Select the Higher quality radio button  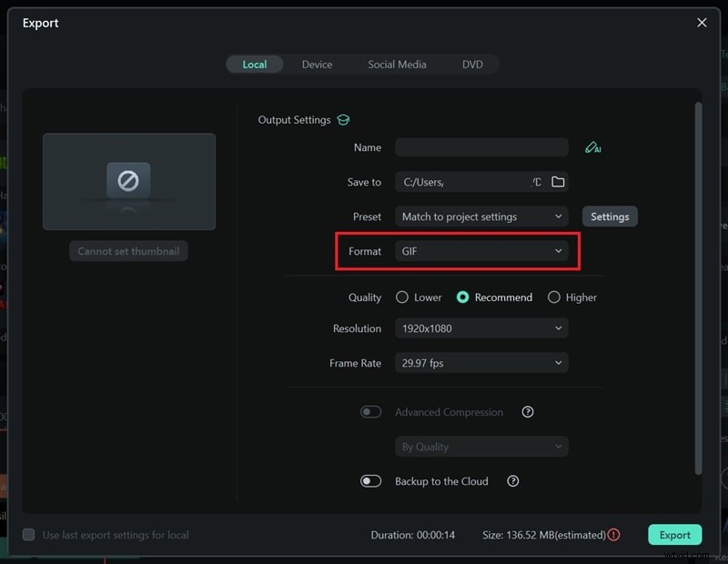(553, 297)
